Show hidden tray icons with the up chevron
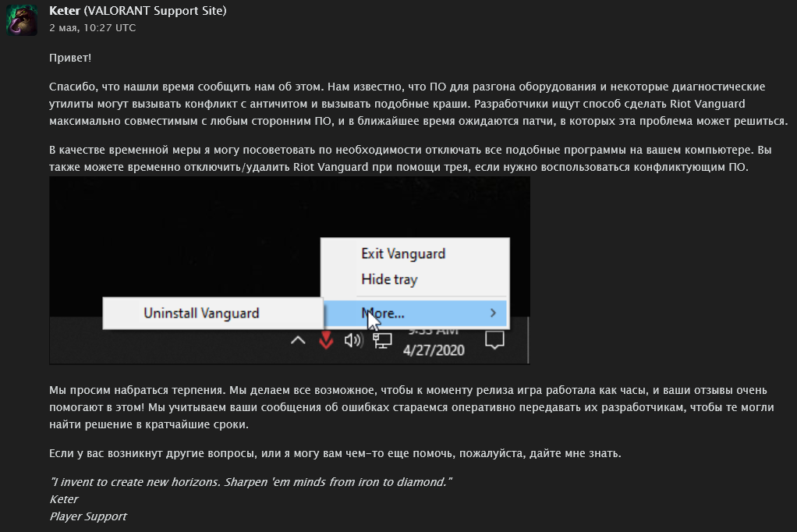This screenshot has height=532, width=797. click(x=299, y=340)
